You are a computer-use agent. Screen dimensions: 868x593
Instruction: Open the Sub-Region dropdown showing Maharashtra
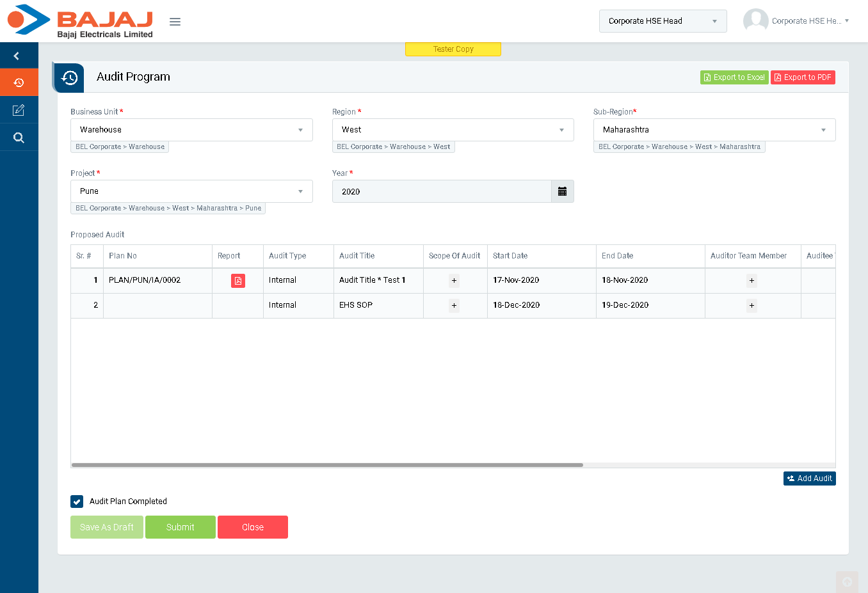click(x=714, y=130)
